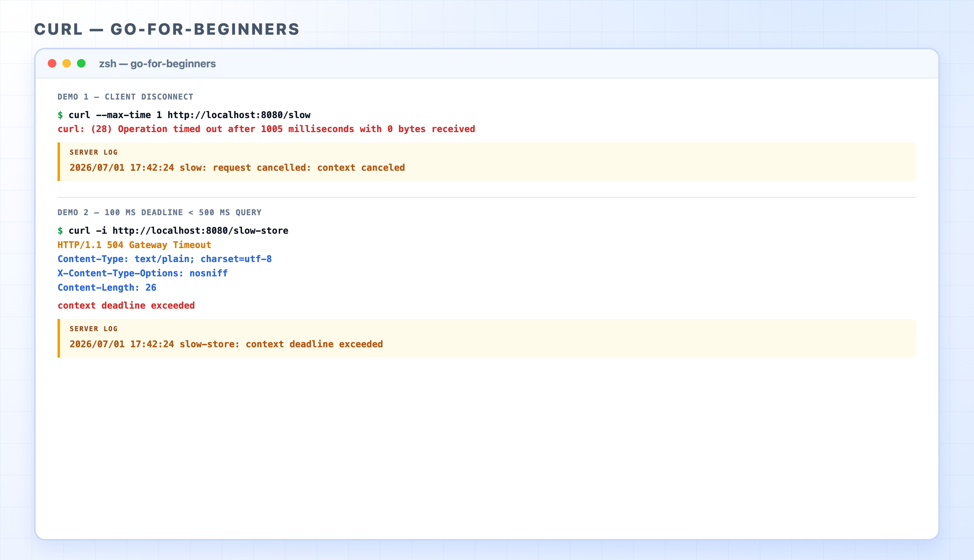Click the 'Content-Type: text/plain; charset=utf-8' header
The image size is (974, 560).
tap(165, 259)
